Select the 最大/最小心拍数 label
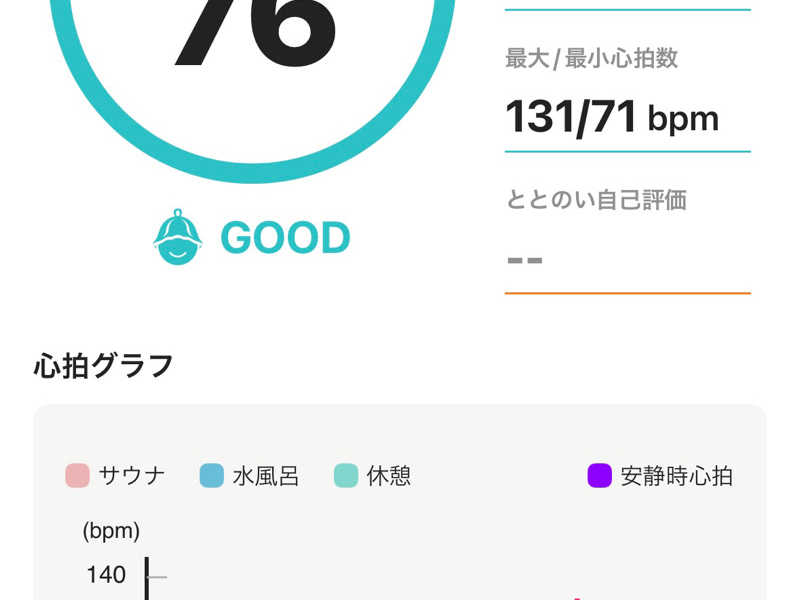800x600 pixels. click(592, 58)
